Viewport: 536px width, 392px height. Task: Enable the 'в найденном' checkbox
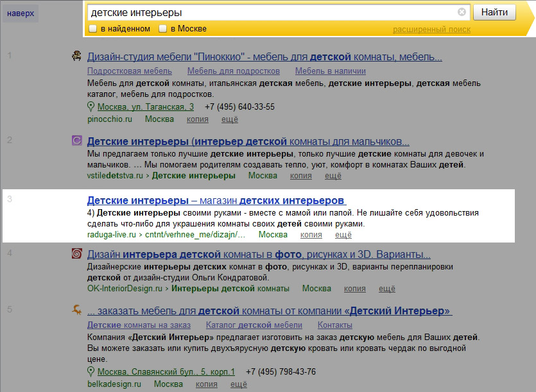(92, 29)
